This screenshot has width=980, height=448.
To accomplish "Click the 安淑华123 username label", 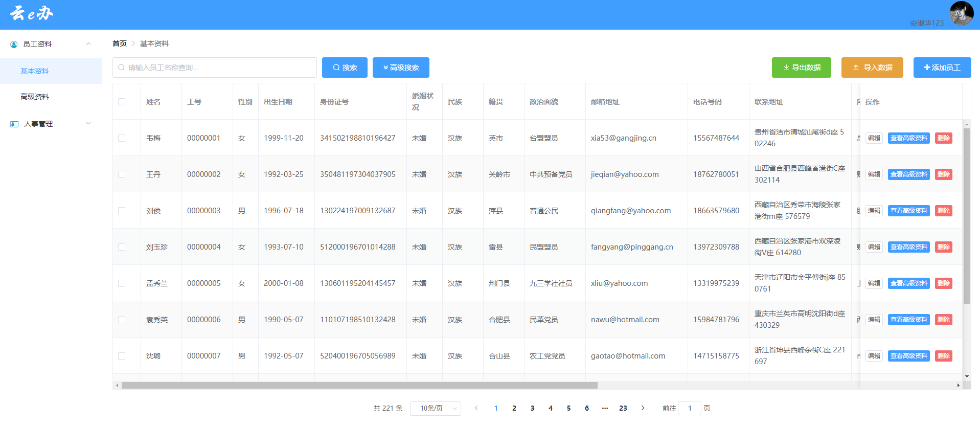I will (927, 23).
